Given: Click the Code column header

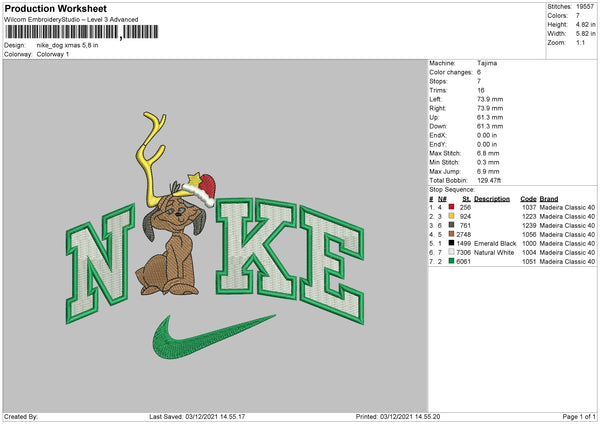Looking at the screenshot, I should pos(528,199).
